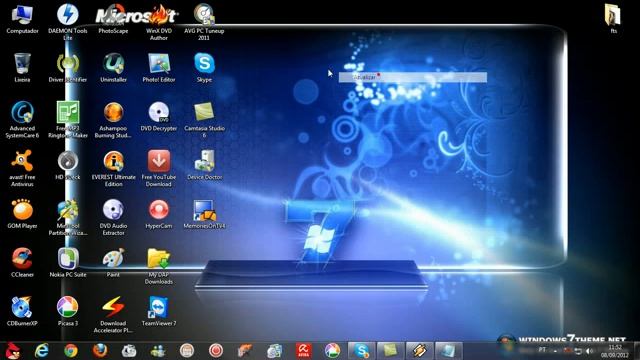Open the Uninstaller shortcut
The height and width of the screenshot is (360, 640).
point(113,67)
